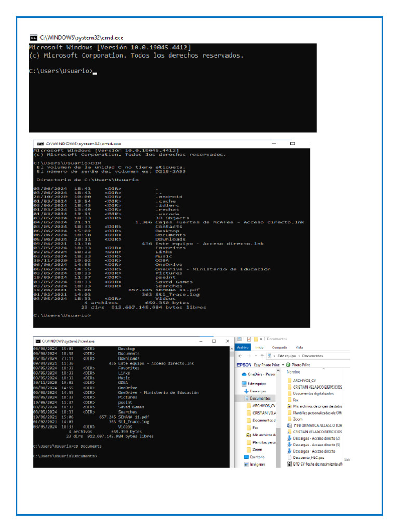Click the green Photo Print icon

click(x=288, y=365)
